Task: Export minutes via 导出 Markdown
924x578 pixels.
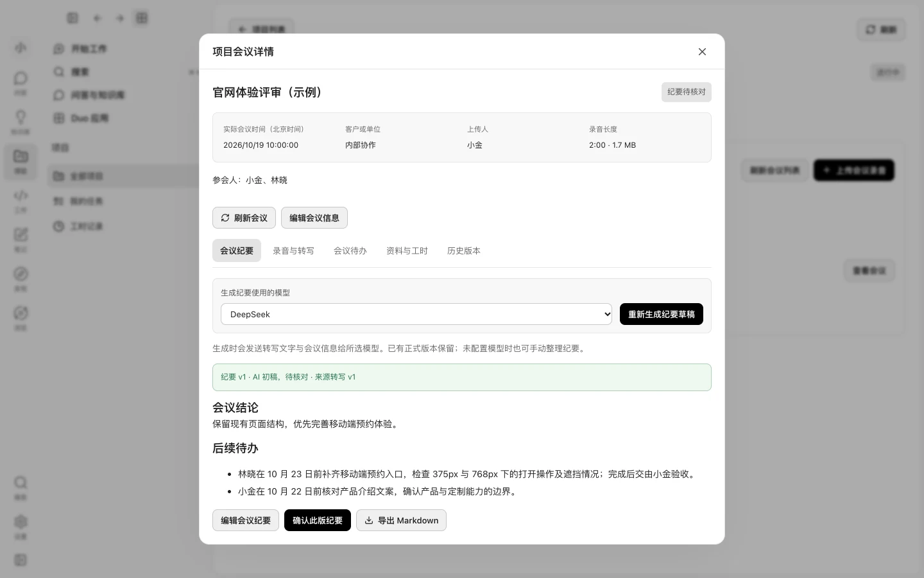Action: coord(401,520)
